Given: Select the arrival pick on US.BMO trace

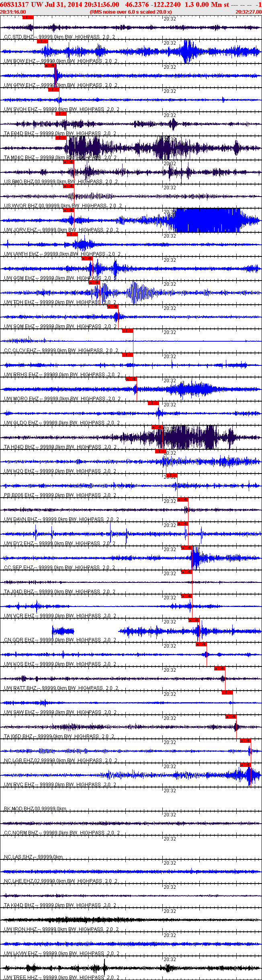Looking at the screenshot, I should [69, 162].
